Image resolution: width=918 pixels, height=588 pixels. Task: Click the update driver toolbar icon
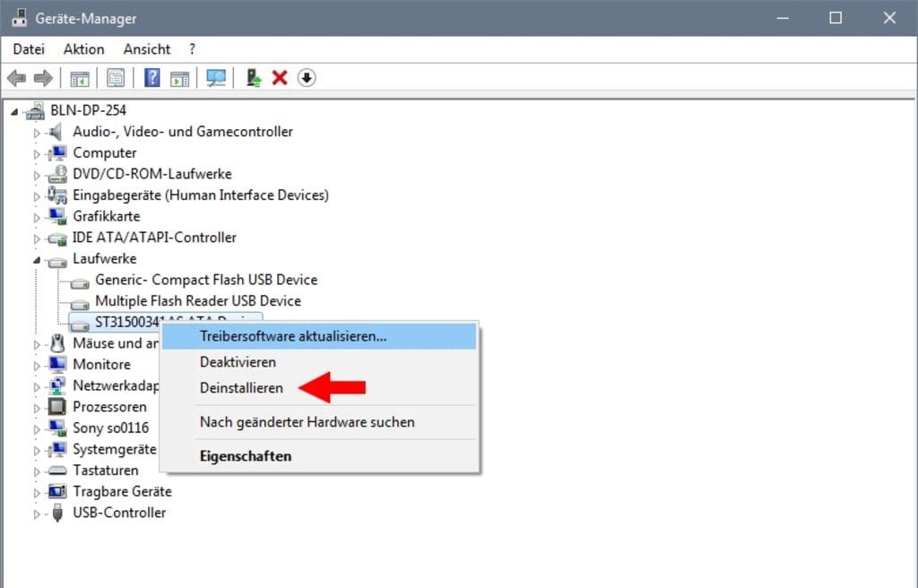254,78
